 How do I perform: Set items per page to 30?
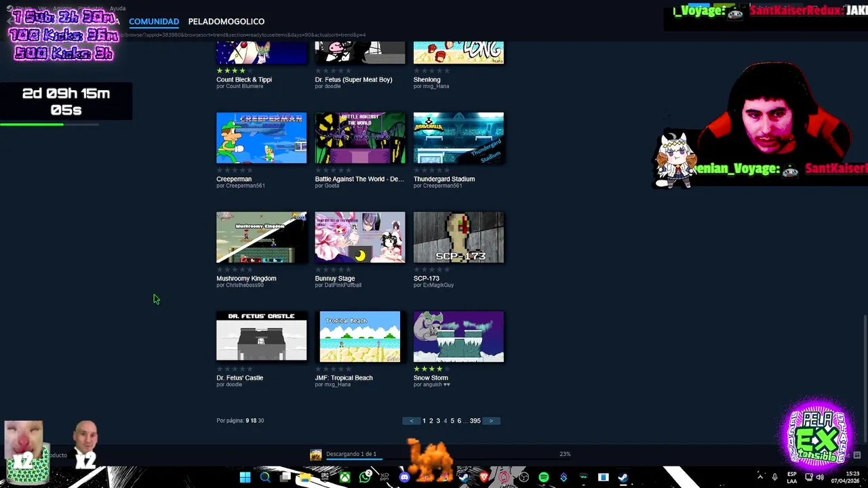(x=261, y=421)
